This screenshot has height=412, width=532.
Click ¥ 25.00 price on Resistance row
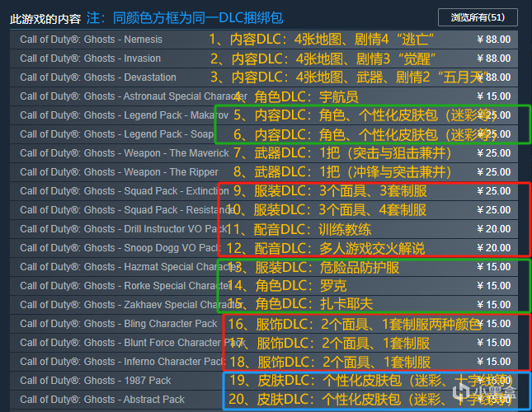pyautogui.click(x=494, y=210)
